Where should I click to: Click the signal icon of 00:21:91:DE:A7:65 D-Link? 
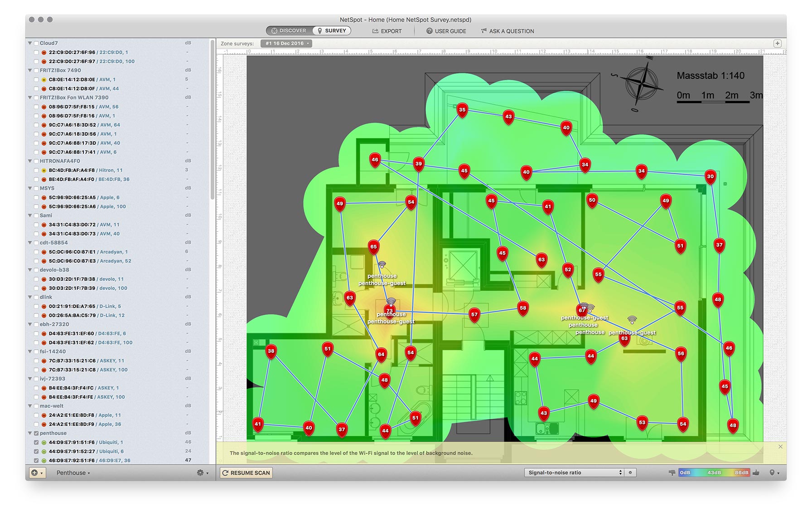44,306
